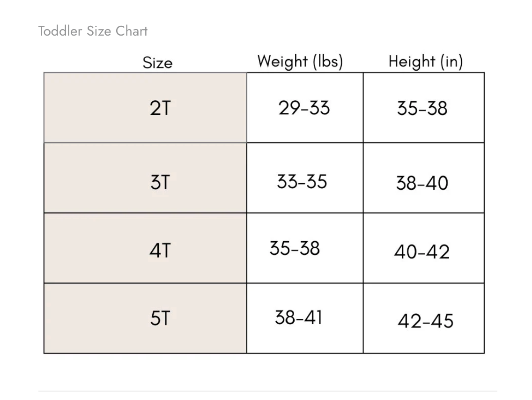The width and height of the screenshot is (532, 400).
Task: Select the 2T height value 35-38
Action: tap(422, 109)
